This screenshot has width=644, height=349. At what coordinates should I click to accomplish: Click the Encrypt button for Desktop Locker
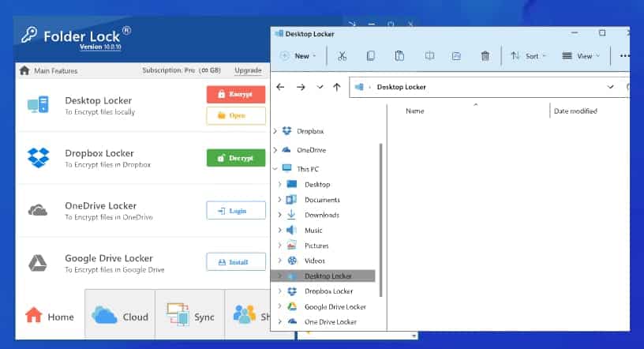pos(236,94)
